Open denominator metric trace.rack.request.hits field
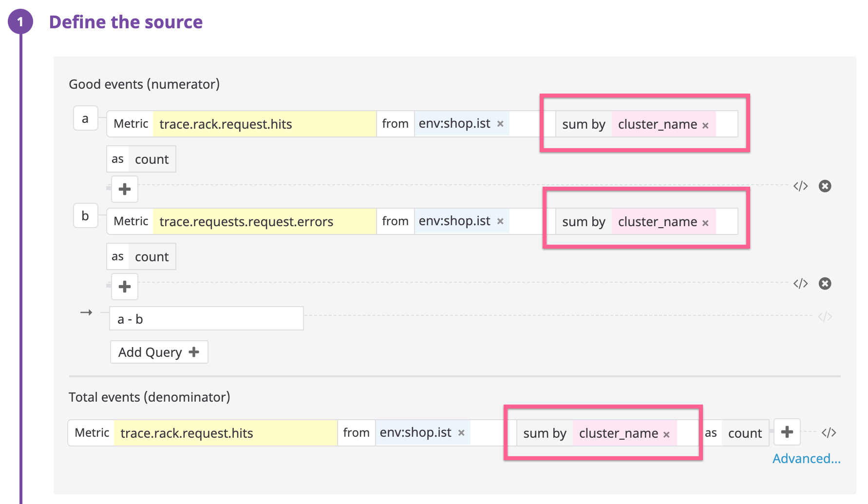This screenshot has height=504, width=868. click(225, 433)
